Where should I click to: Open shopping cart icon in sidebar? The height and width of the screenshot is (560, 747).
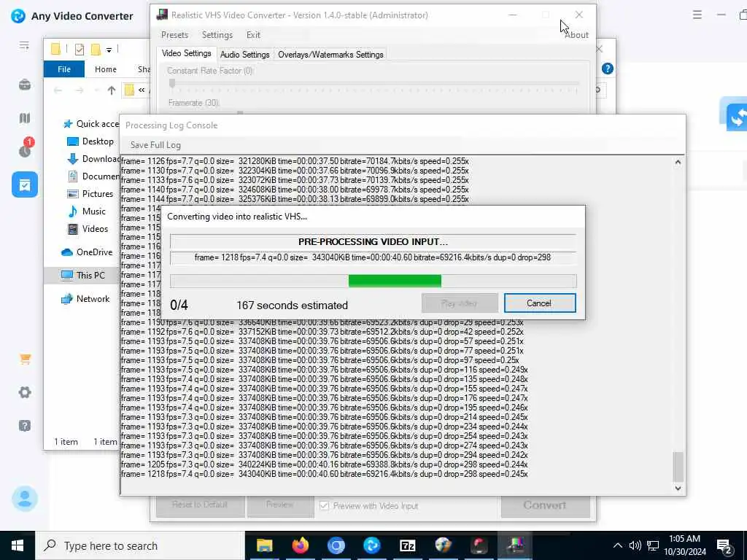pos(26,359)
